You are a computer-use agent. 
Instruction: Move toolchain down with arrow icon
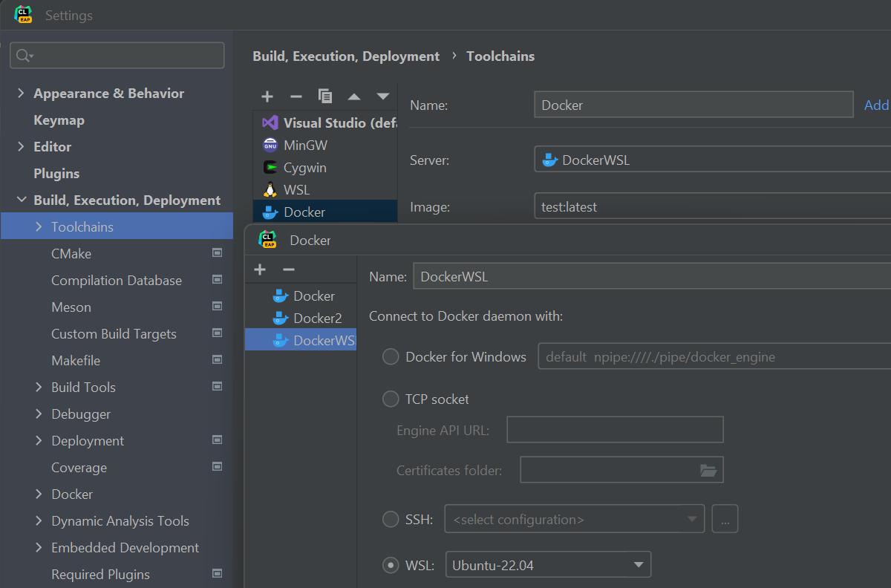tap(382, 97)
